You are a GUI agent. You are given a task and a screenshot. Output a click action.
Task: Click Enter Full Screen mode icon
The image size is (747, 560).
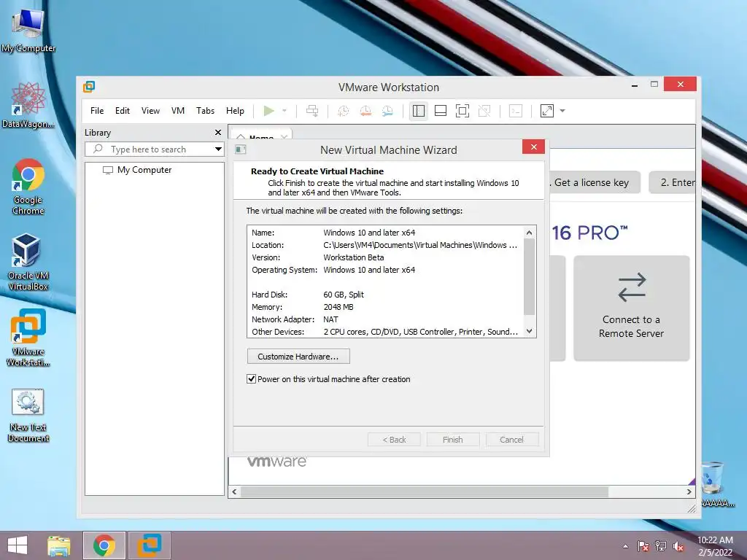462,111
